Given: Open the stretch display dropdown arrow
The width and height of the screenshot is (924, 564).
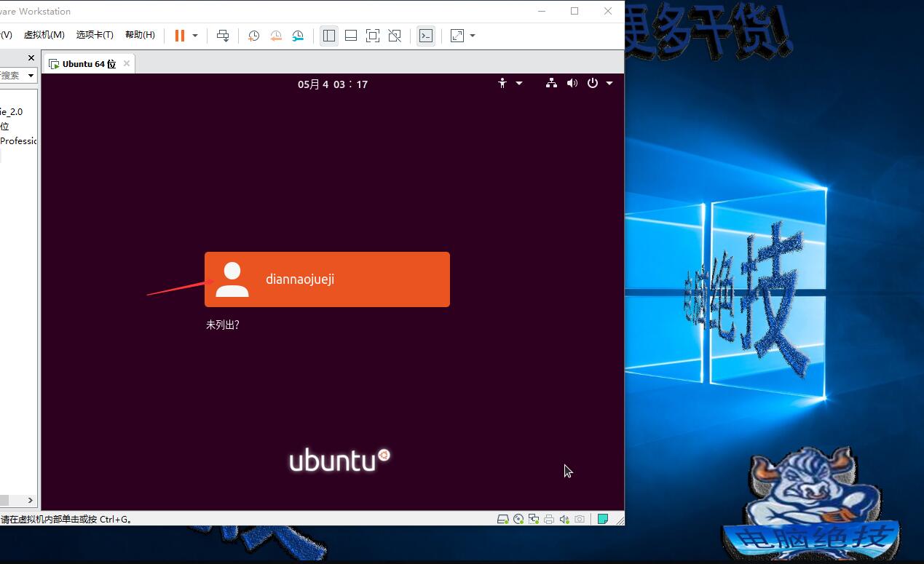Looking at the screenshot, I should (473, 36).
